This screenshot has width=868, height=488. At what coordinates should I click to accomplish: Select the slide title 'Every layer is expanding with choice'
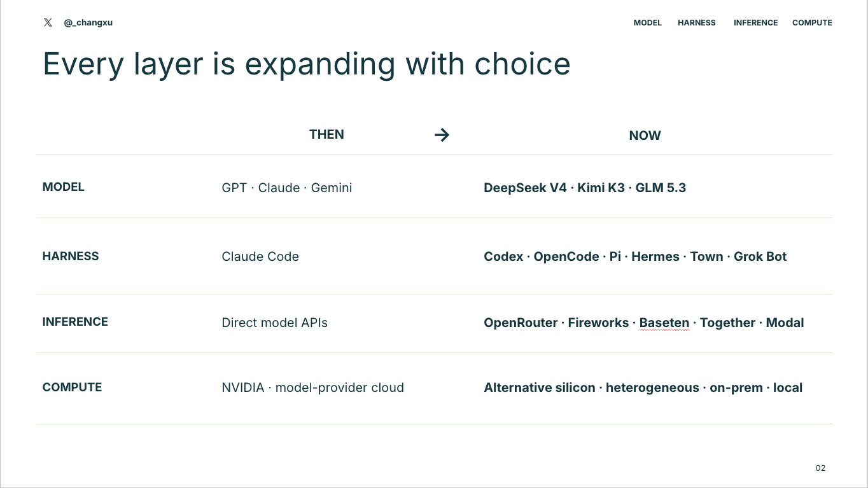pyautogui.click(x=307, y=64)
